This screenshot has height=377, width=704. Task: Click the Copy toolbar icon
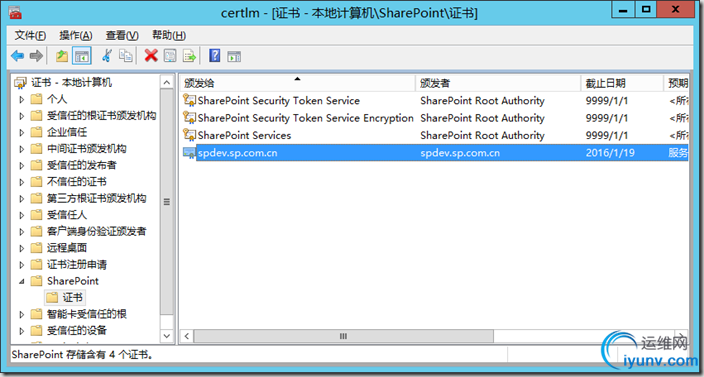pos(126,56)
